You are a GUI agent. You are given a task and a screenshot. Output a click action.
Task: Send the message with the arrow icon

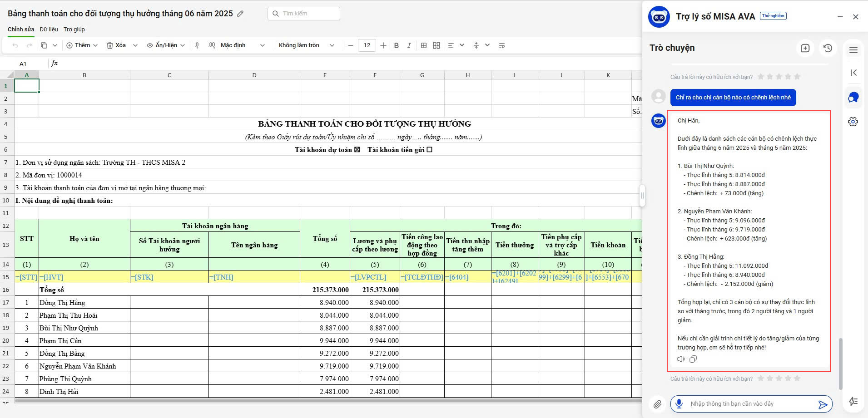pos(823,404)
